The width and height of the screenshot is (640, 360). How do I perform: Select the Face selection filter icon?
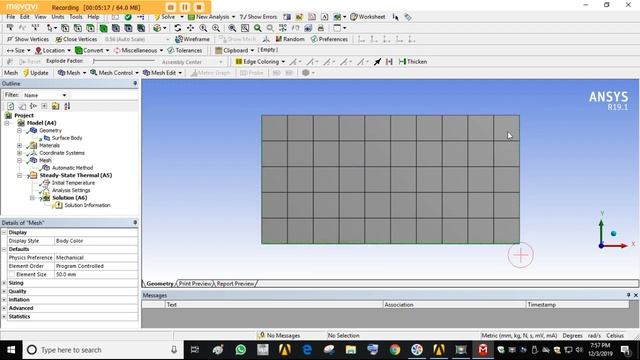tap(90, 28)
